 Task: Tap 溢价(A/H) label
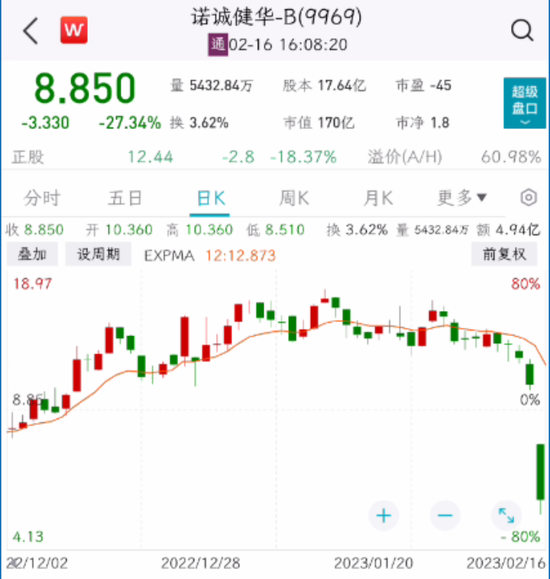[x=405, y=157]
